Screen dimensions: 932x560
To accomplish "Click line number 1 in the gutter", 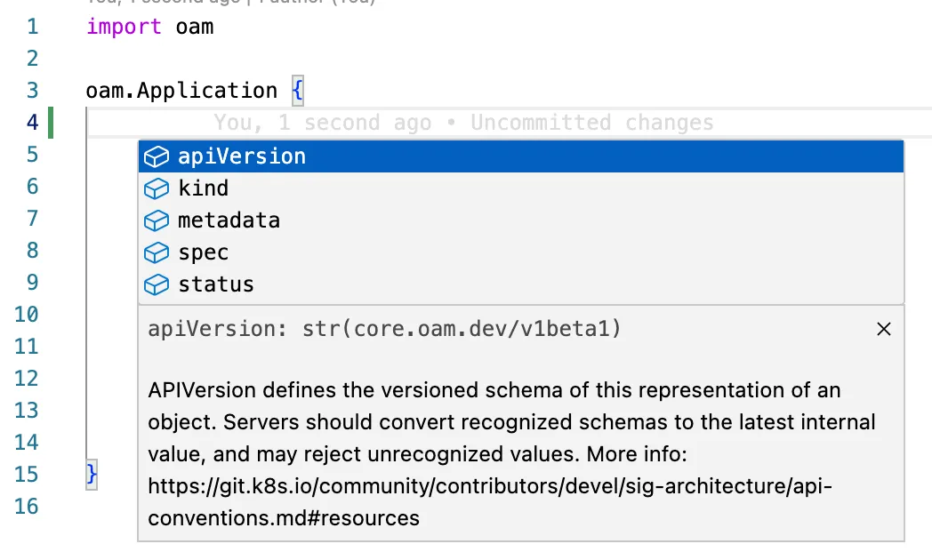I will coord(33,27).
